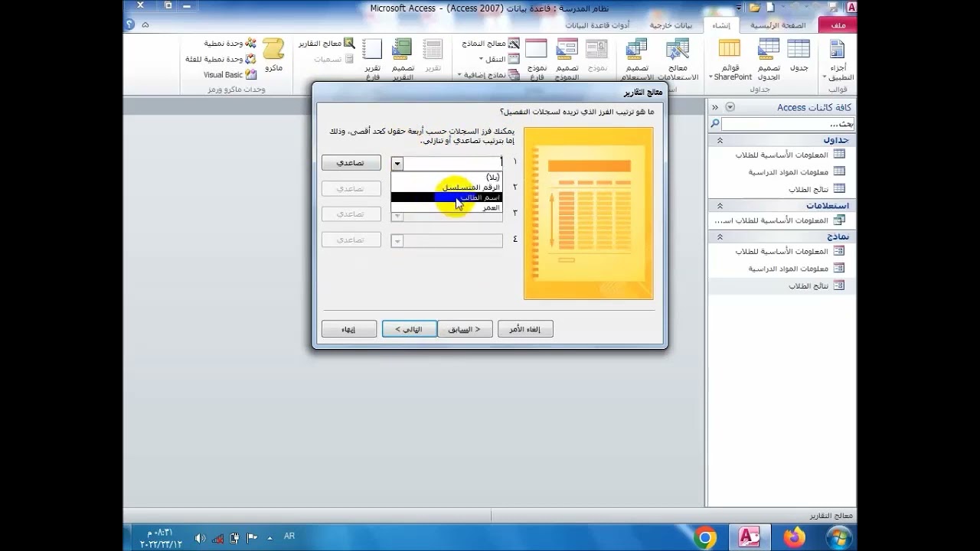Launch معالج التقارير (Report Wizard) in ribbon

[327, 44]
